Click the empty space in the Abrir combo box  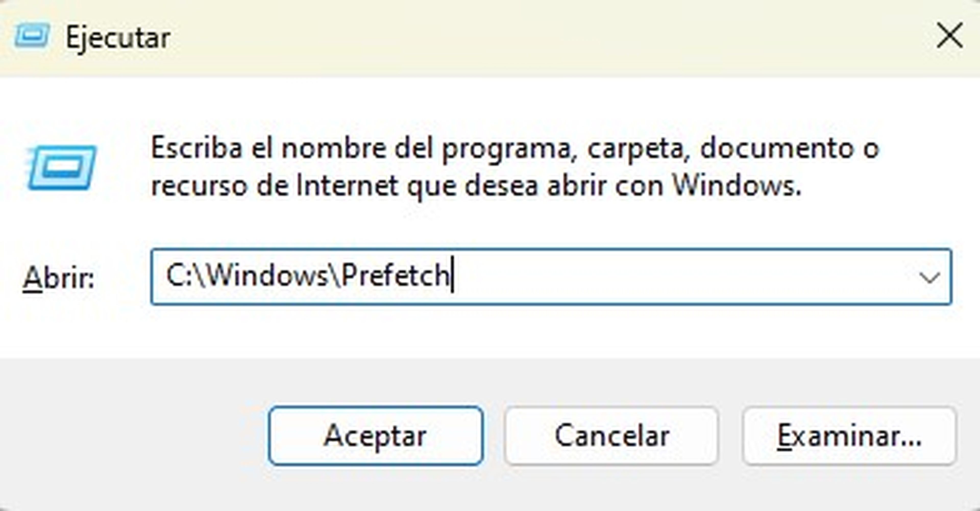(x=685, y=277)
